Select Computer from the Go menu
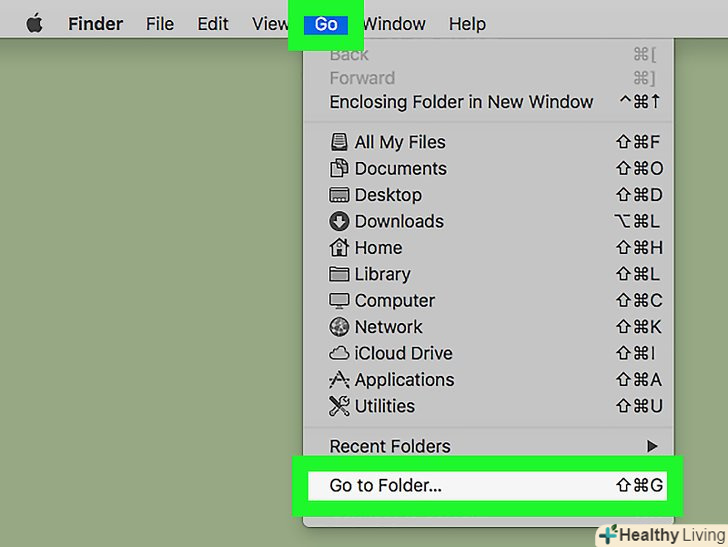728x547 pixels. 394,300
